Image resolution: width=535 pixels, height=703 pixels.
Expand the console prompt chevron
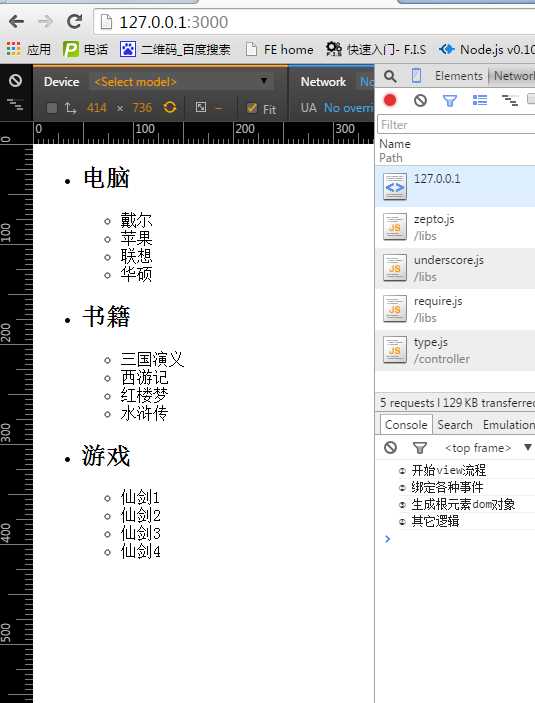[387, 539]
